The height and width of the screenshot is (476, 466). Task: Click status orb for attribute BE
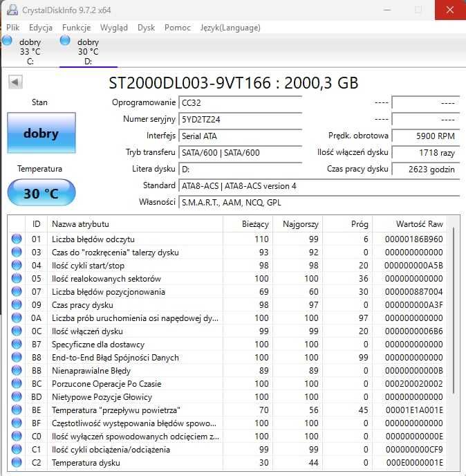tap(17, 410)
